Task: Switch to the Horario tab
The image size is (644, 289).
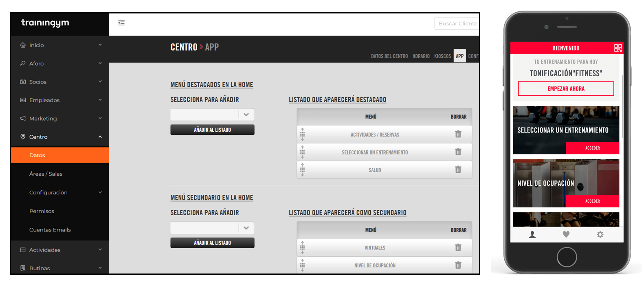Action: tap(421, 56)
